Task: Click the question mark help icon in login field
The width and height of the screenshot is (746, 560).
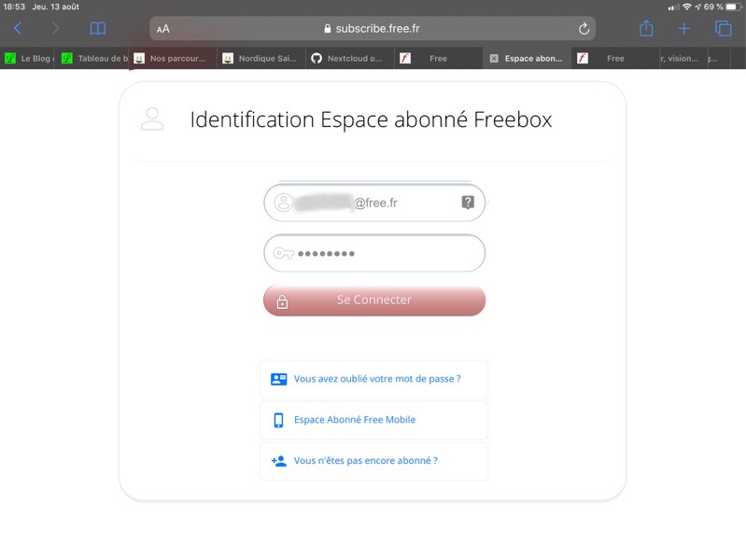Action: click(x=468, y=203)
